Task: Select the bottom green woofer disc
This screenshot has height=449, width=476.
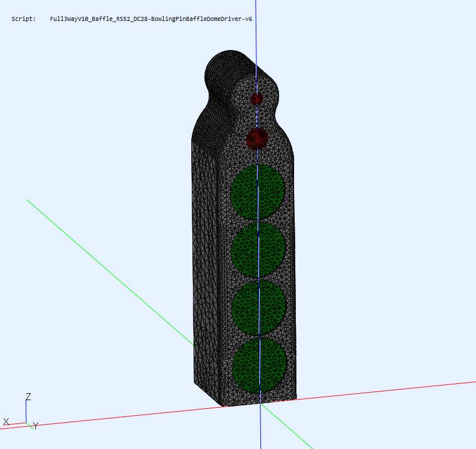Action: point(260,365)
